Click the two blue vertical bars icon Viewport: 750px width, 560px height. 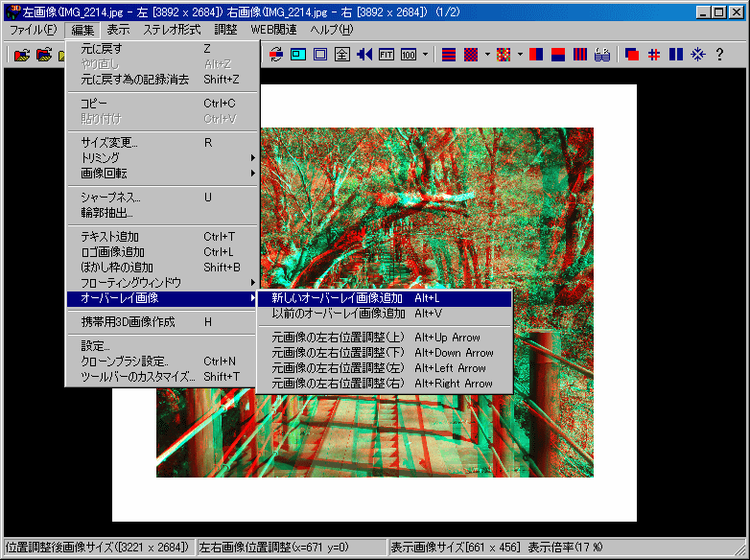tap(676, 55)
